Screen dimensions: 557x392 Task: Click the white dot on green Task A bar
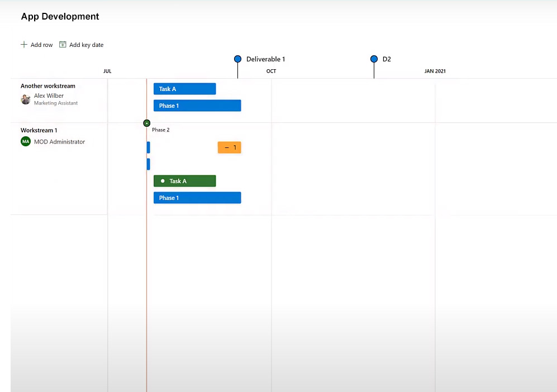click(163, 181)
